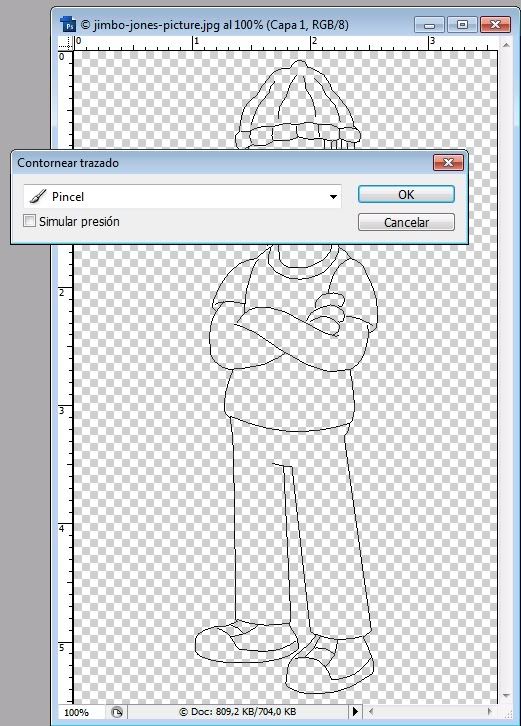
Task: Close the Contornear trazado dialog
Action: [x=448, y=163]
